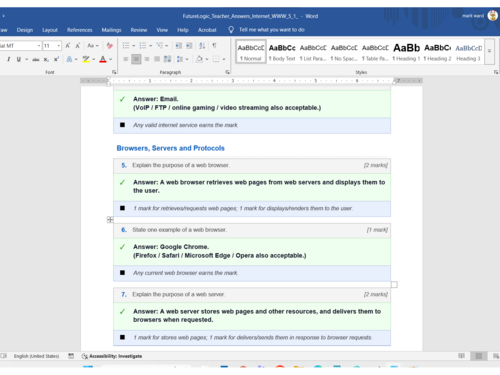Click the Increase Font Size icon
Viewport: 500px width, 375px height.
tap(68, 46)
